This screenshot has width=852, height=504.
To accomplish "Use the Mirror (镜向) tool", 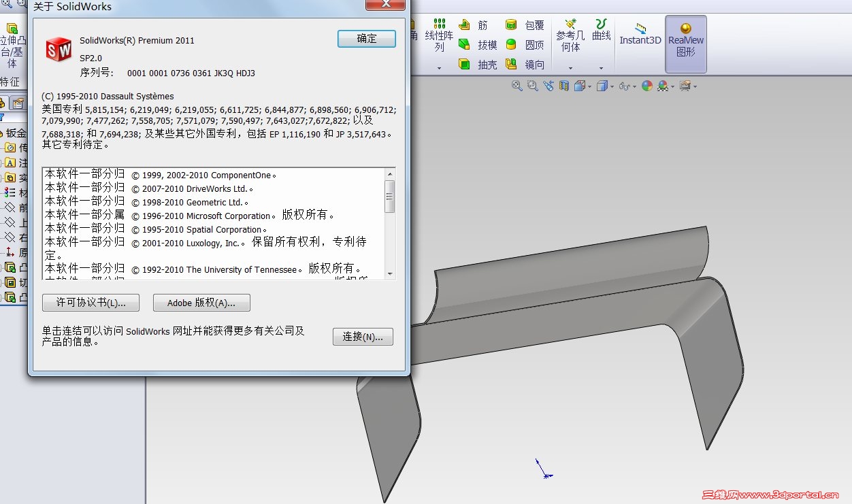I will (525, 65).
